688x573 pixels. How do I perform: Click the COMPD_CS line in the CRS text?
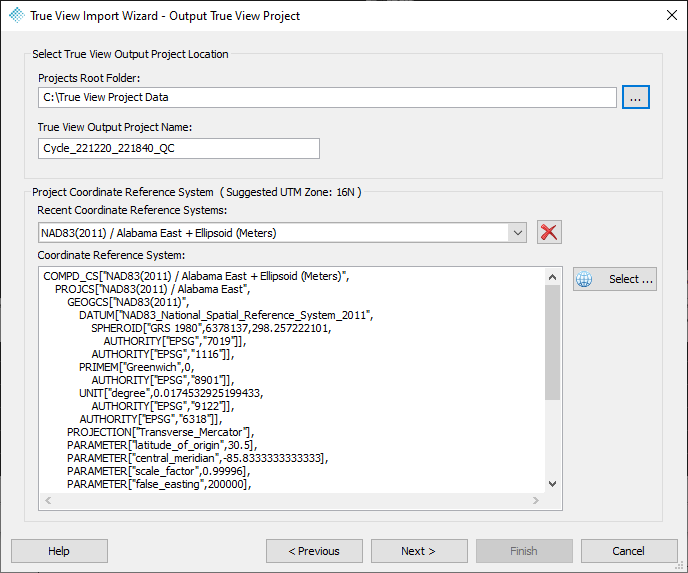(196, 276)
